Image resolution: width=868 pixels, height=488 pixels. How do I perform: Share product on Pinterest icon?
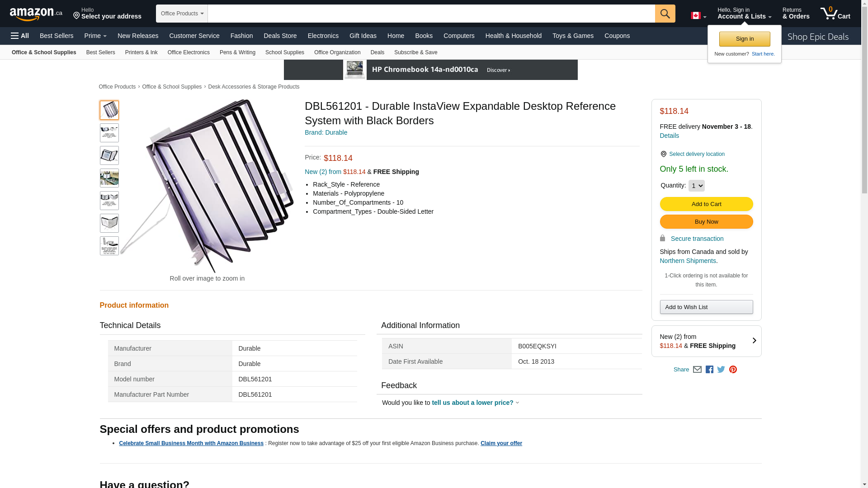(733, 370)
